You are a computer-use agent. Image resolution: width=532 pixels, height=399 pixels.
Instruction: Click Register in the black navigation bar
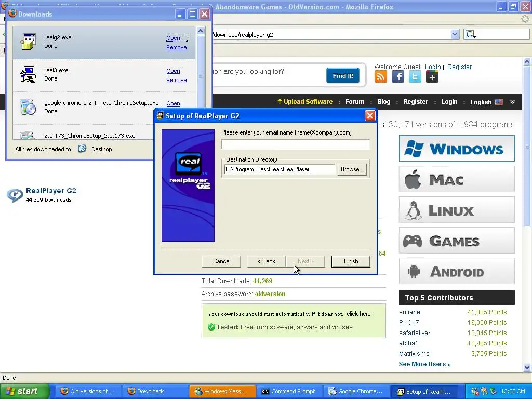[x=415, y=102]
